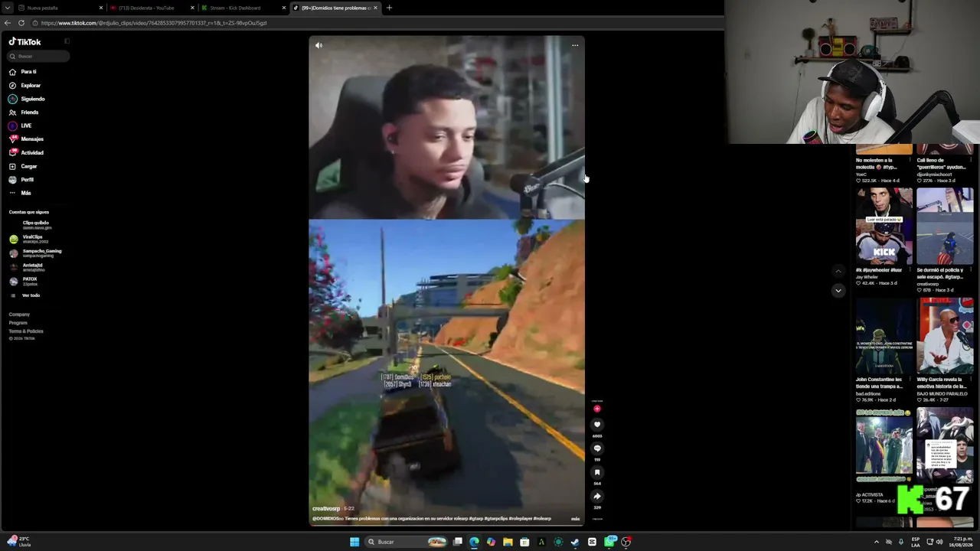Open Friends in the sidebar

point(24,112)
